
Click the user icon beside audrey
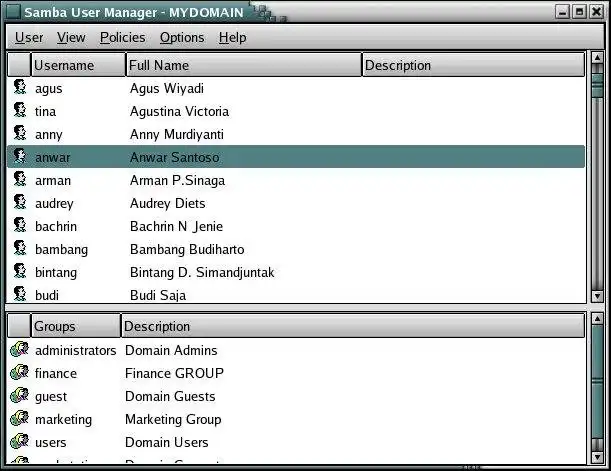pos(20,202)
